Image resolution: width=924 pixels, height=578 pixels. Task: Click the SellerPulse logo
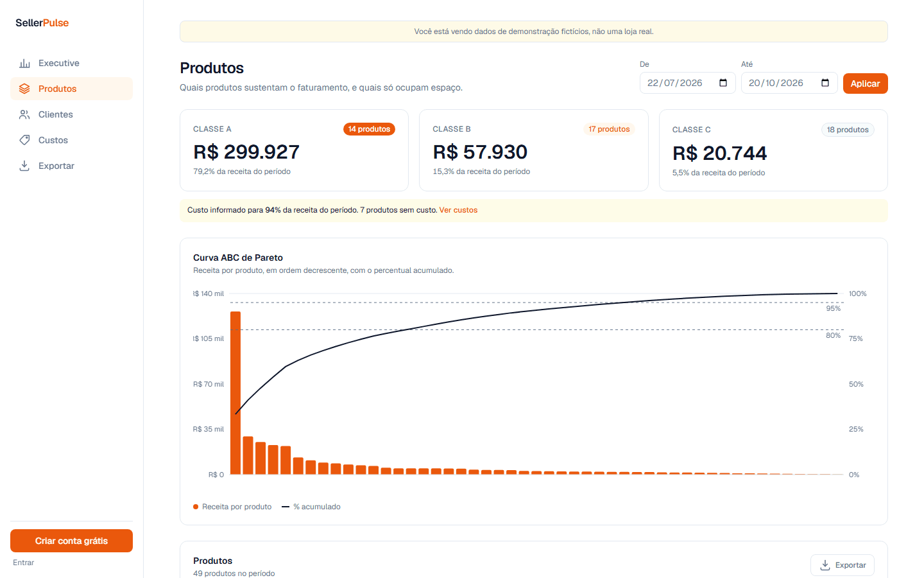tap(42, 23)
